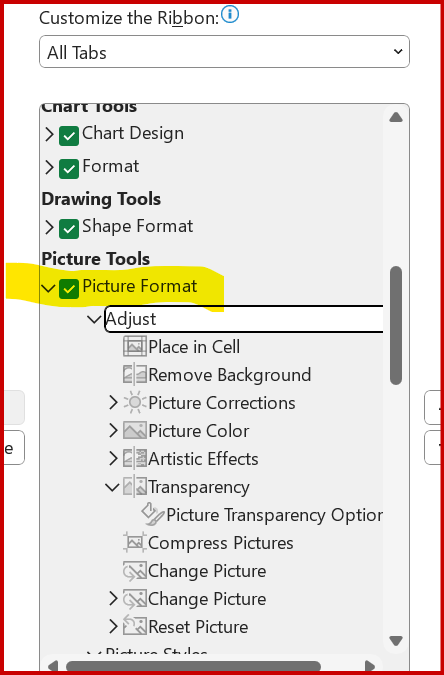The height and width of the screenshot is (675, 444).
Task: Toggle the Shape Format checkbox
Action: click(x=69, y=229)
